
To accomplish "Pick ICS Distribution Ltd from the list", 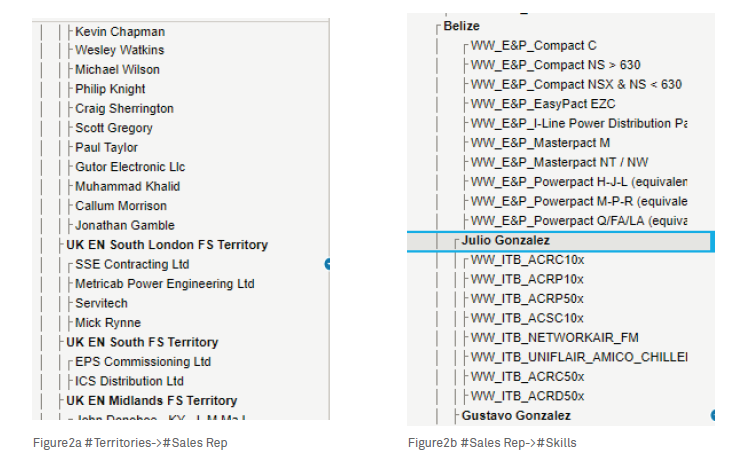I will (x=129, y=381).
